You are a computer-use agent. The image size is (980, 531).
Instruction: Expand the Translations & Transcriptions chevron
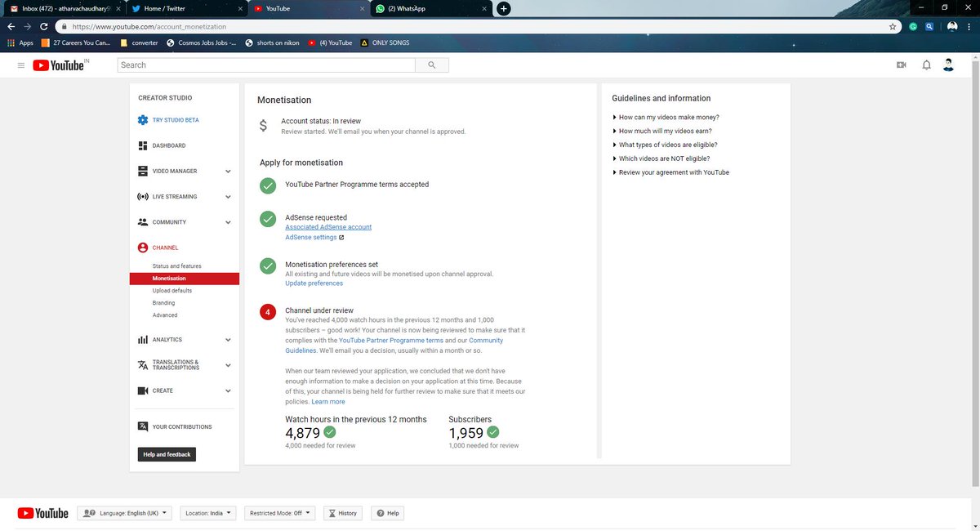(x=228, y=365)
